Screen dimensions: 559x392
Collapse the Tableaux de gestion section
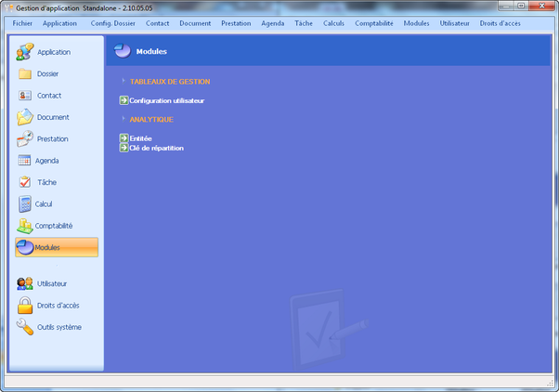click(123, 82)
